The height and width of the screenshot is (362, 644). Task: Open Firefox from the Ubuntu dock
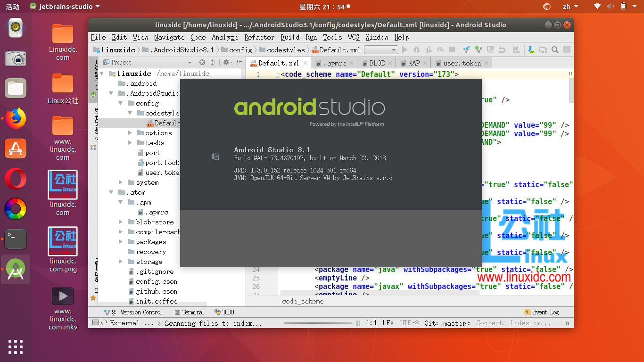click(16, 118)
